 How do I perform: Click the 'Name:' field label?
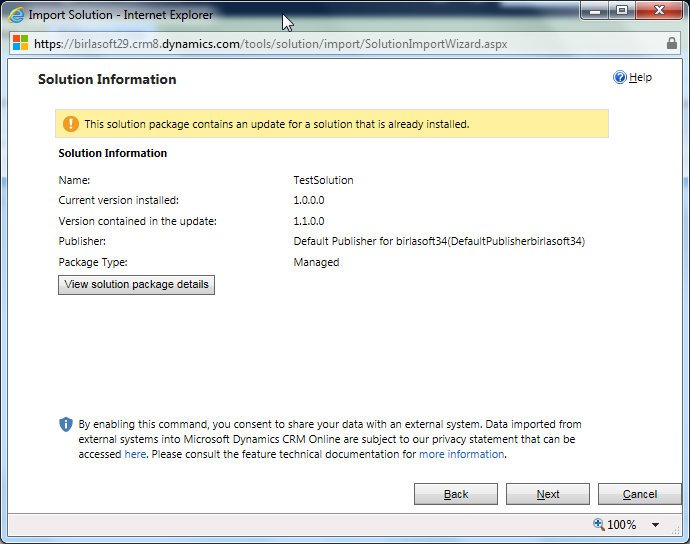click(74, 180)
